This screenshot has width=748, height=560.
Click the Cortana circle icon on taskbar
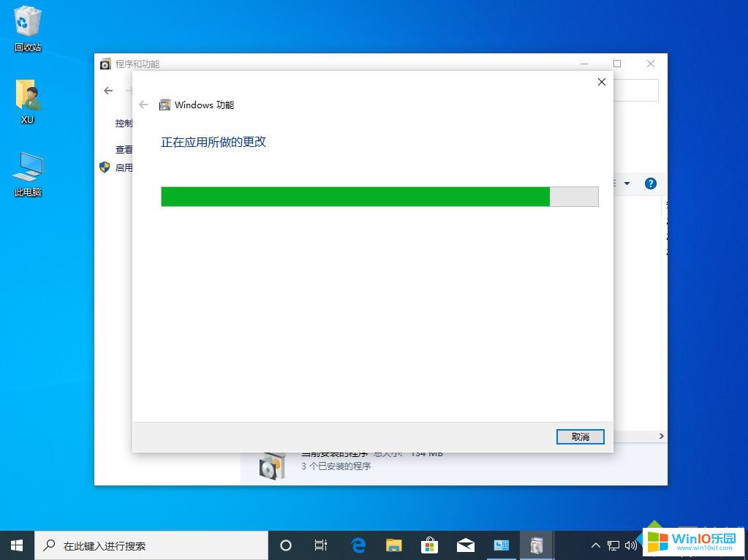pos(285,545)
